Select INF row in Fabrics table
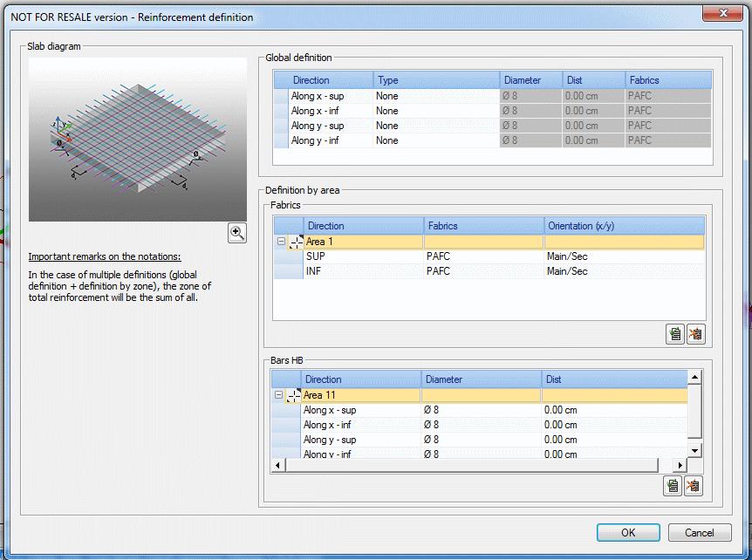The image size is (752, 560). tap(489, 271)
